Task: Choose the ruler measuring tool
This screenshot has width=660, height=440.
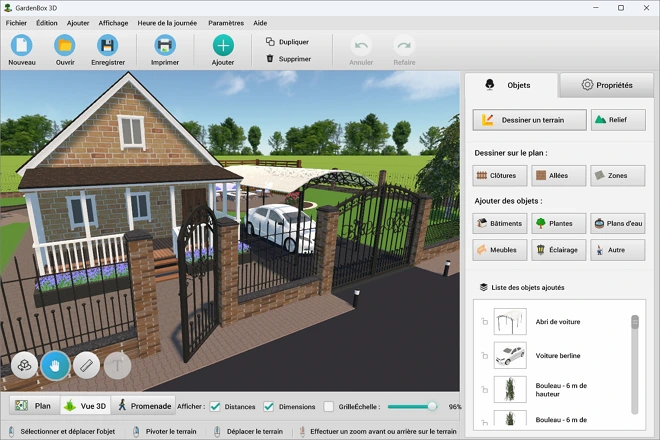Action: [x=86, y=366]
